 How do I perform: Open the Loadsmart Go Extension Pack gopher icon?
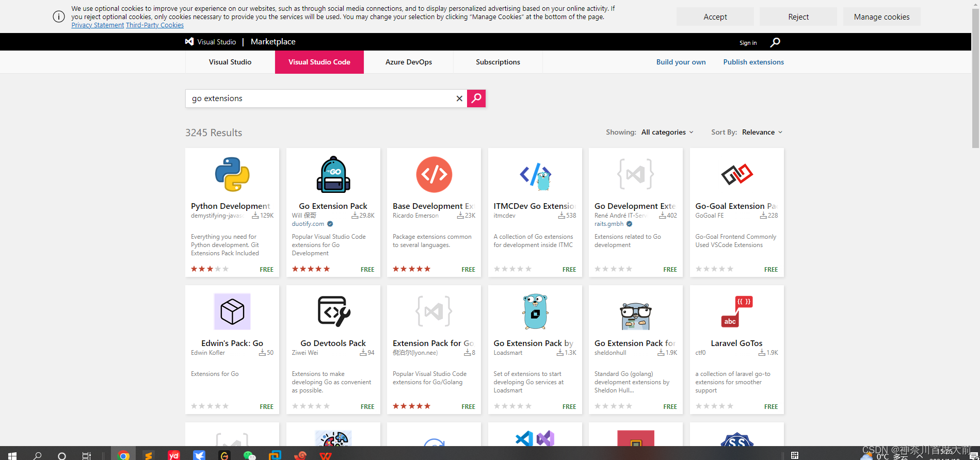coord(535,311)
